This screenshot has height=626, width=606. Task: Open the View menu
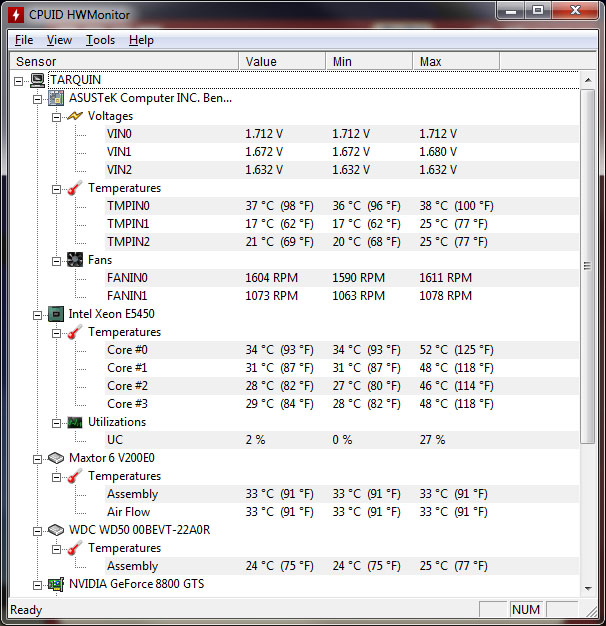pos(59,40)
